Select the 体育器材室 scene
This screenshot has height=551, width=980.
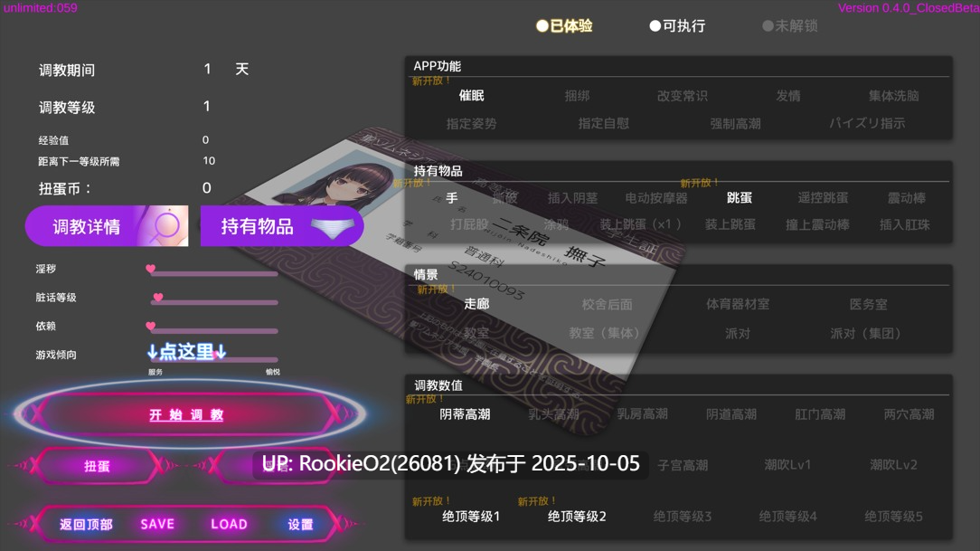(x=738, y=304)
